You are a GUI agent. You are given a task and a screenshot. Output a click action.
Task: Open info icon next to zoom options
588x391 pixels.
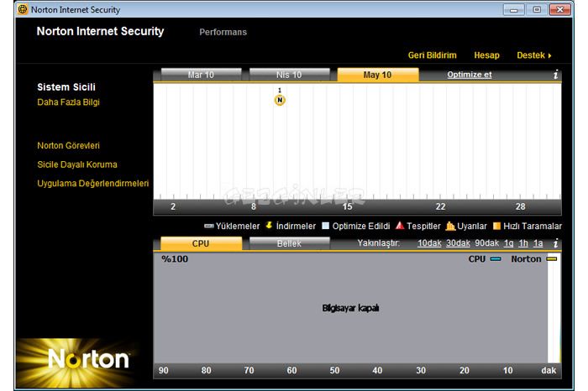coord(556,243)
